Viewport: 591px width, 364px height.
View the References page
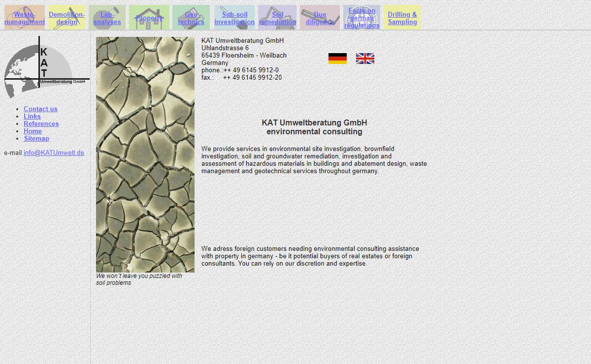tap(41, 124)
